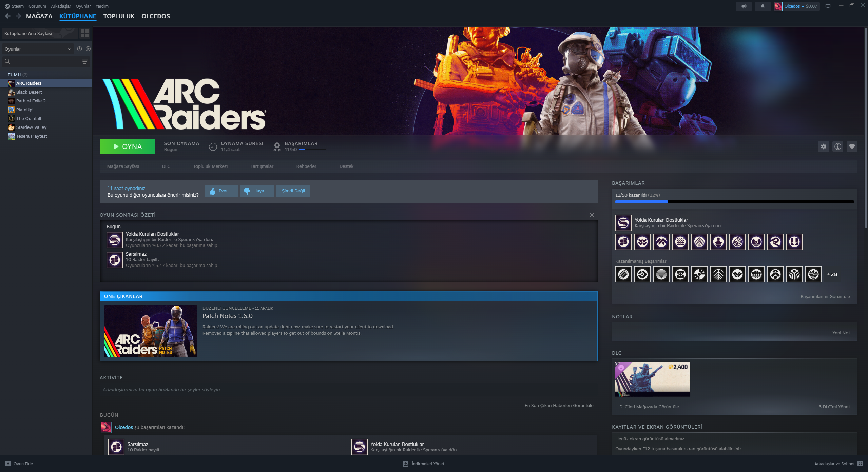This screenshot has height=472, width=868.
Task: Click the Big Picture monitor icon
Action: [x=828, y=6]
